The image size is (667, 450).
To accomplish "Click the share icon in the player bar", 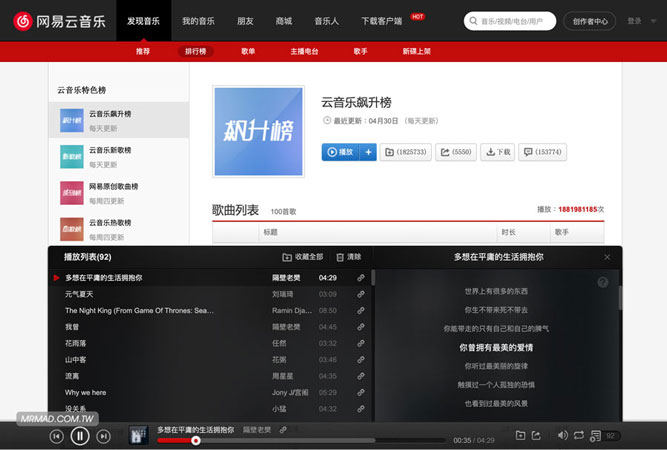I will pos(537,435).
